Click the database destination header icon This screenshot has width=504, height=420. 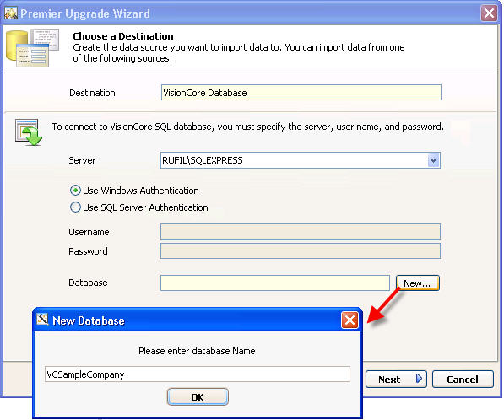click(32, 48)
